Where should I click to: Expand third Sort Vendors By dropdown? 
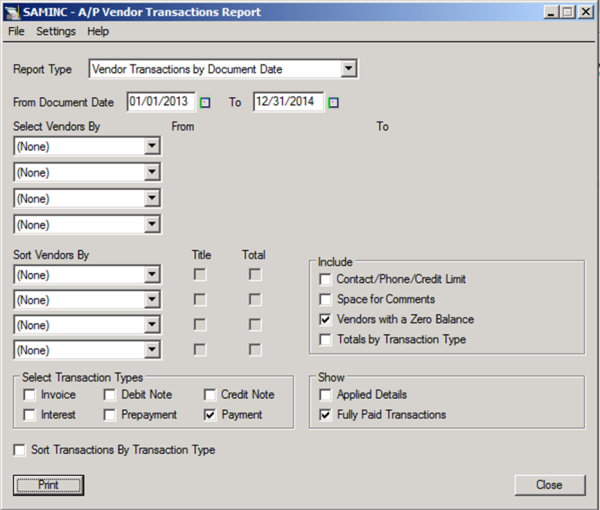pyautogui.click(x=152, y=325)
